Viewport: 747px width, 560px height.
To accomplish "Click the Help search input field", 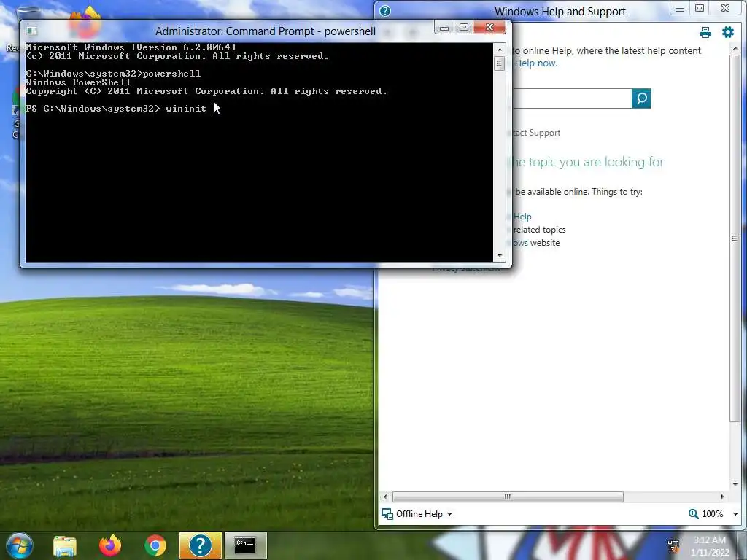I will pos(572,98).
